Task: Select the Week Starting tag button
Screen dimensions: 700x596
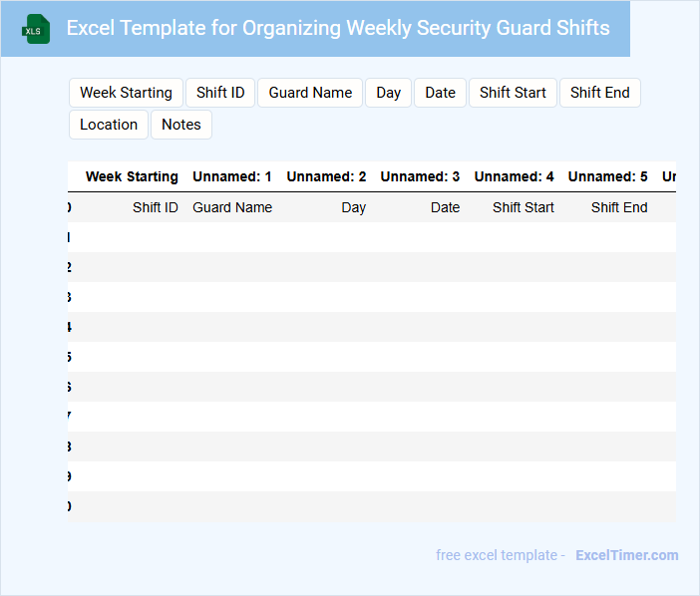Action: pos(126,93)
